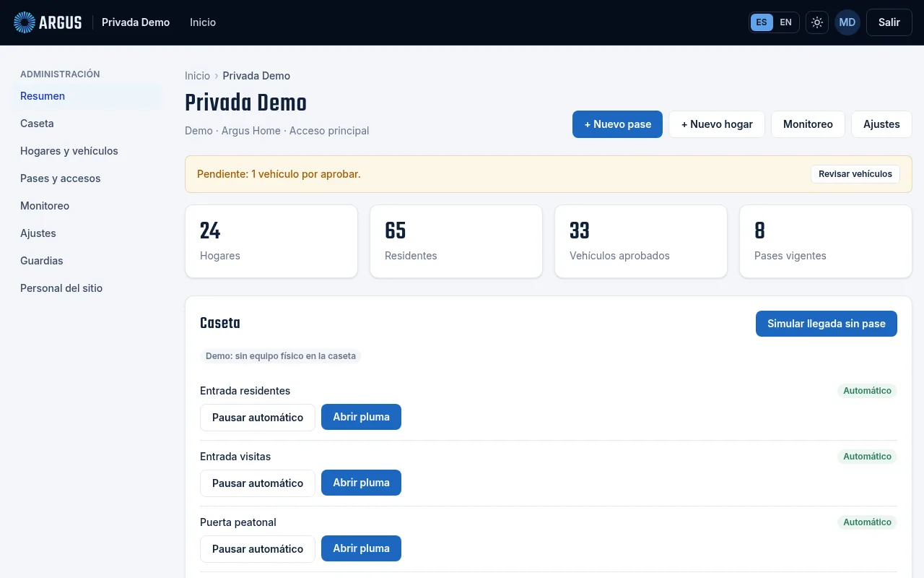Click Privada Demo in the header bar
Viewport: 924px width, 578px height.
click(x=136, y=22)
